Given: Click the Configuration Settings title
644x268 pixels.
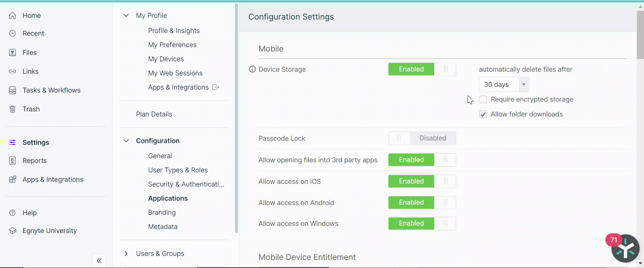Looking at the screenshot, I should tap(291, 17).
